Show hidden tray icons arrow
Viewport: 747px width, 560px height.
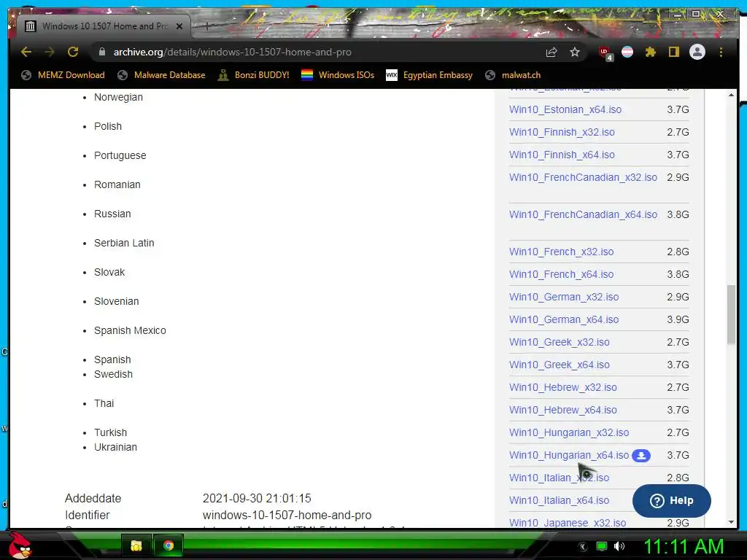(583, 547)
